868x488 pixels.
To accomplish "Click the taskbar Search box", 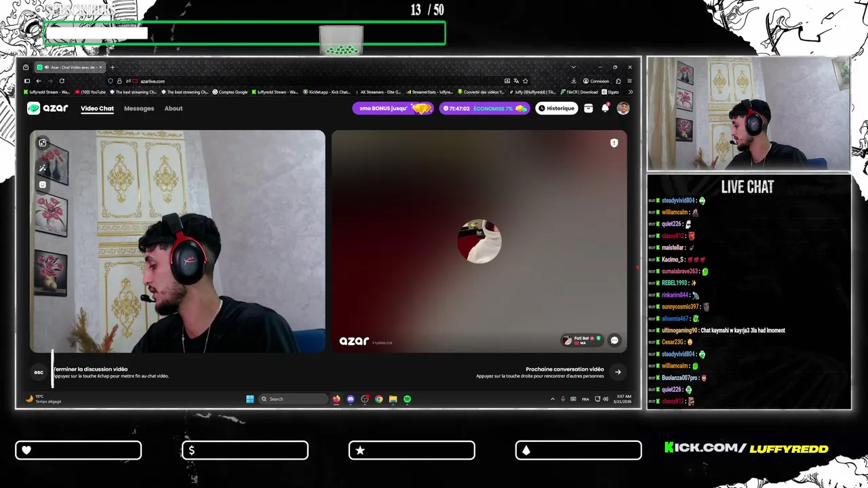I will point(294,399).
